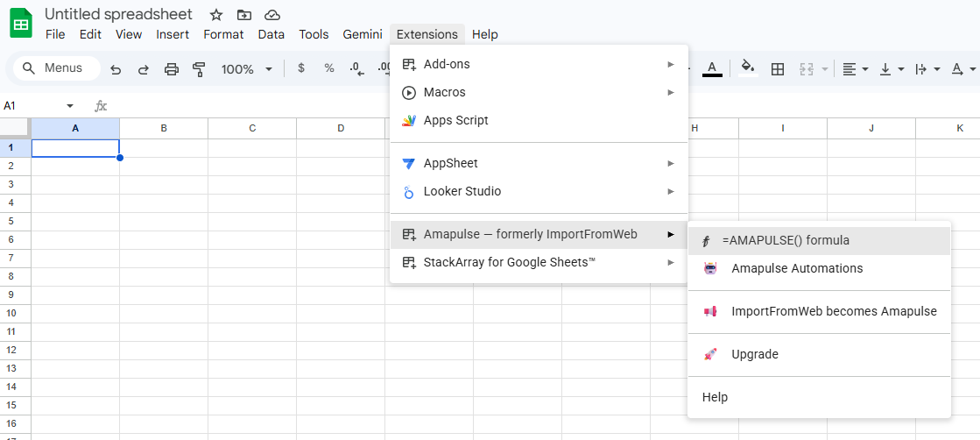Open the 100% zoom dropdown
The width and height of the screenshot is (980, 440).
pos(247,69)
